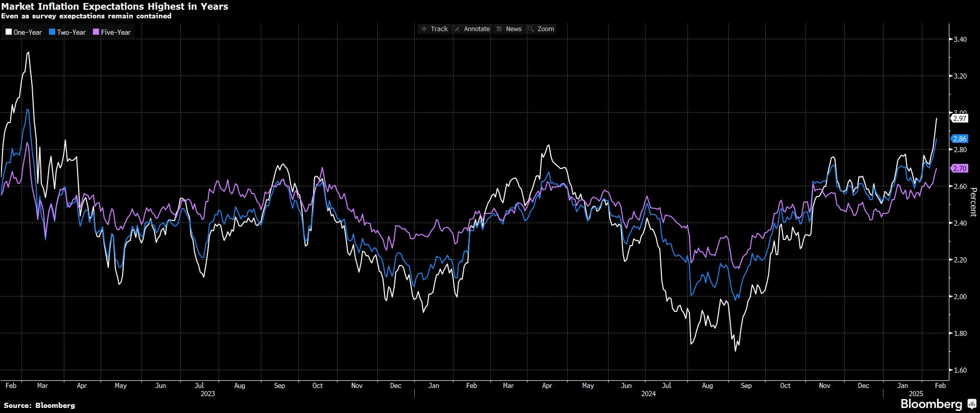This screenshot has height=413, width=980.
Task: Click the white One-Year legend swatch
Action: pos(9,32)
